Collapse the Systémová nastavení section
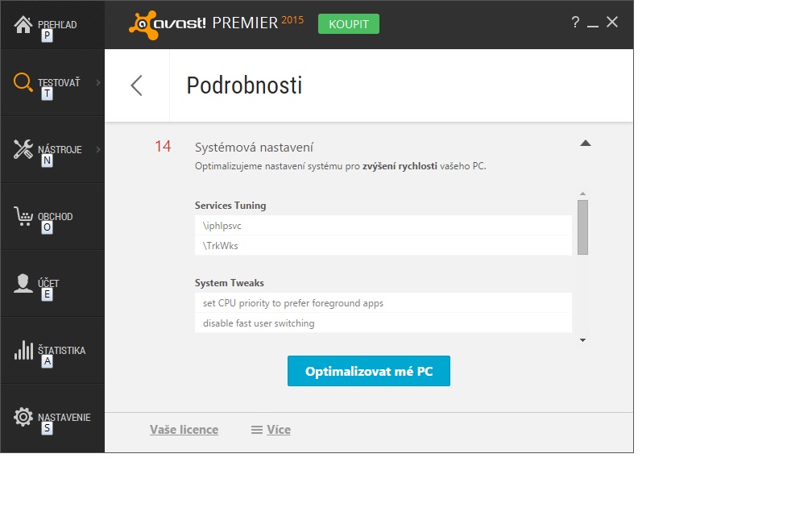Screen dimensions: 812x508 tap(585, 143)
